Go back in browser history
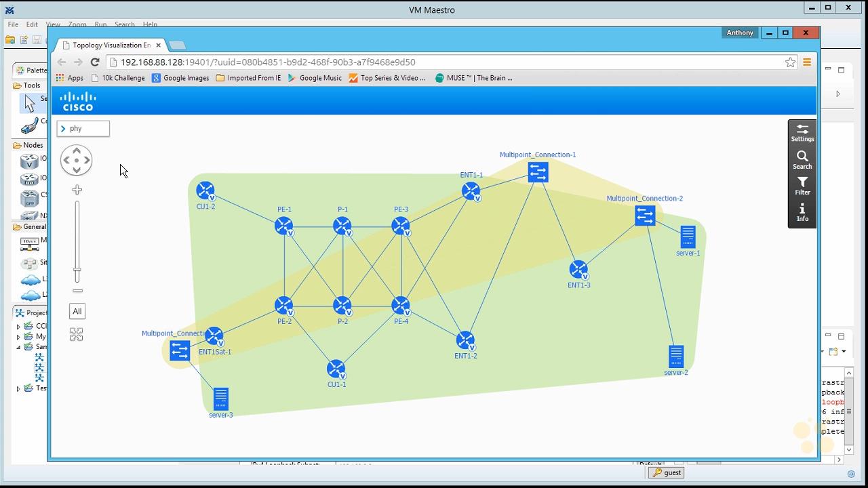The width and height of the screenshot is (868, 488). tap(62, 62)
